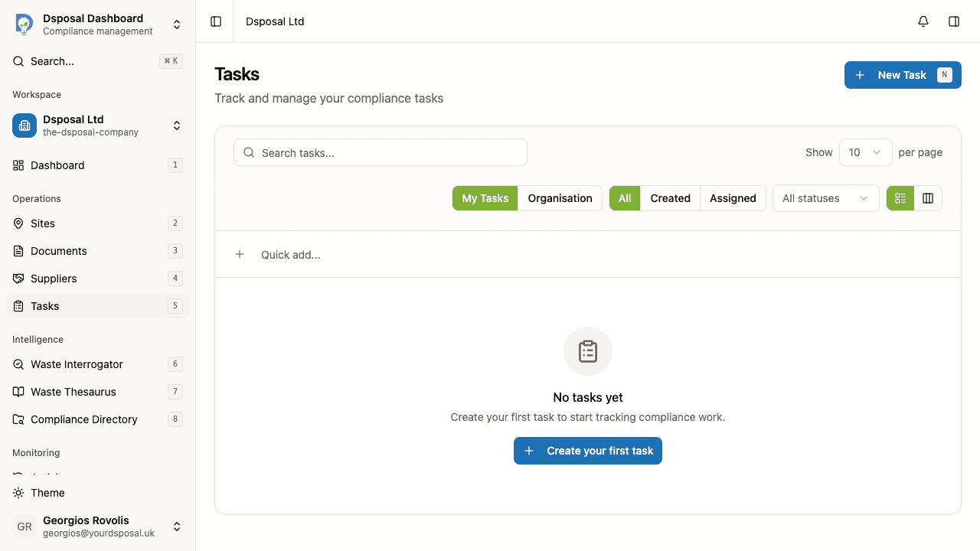Select the Assigned filter tab
The image size is (980, 551).
point(733,198)
